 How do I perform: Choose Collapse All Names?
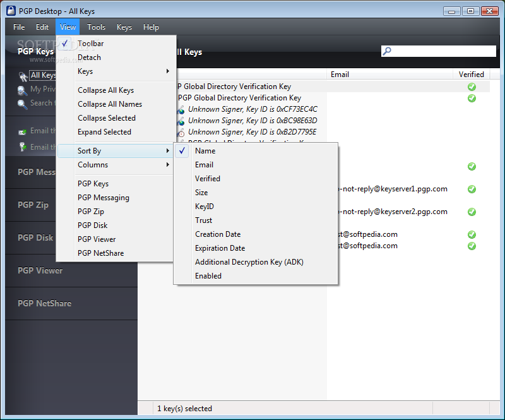(x=117, y=104)
